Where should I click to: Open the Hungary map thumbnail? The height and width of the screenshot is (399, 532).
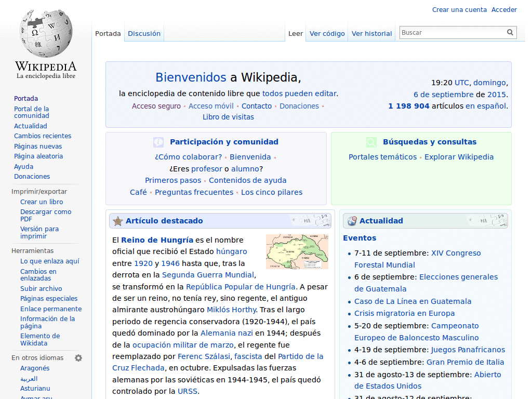click(x=297, y=251)
